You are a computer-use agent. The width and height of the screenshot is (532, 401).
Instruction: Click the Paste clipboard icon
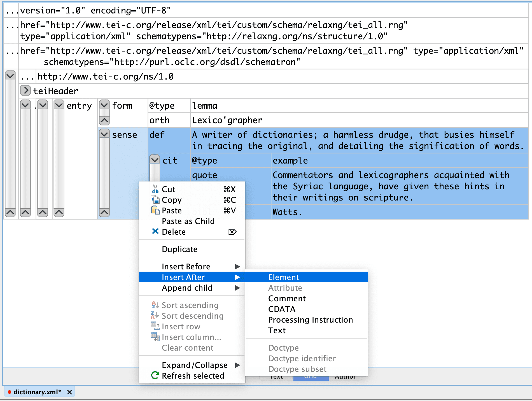[155, 210]
